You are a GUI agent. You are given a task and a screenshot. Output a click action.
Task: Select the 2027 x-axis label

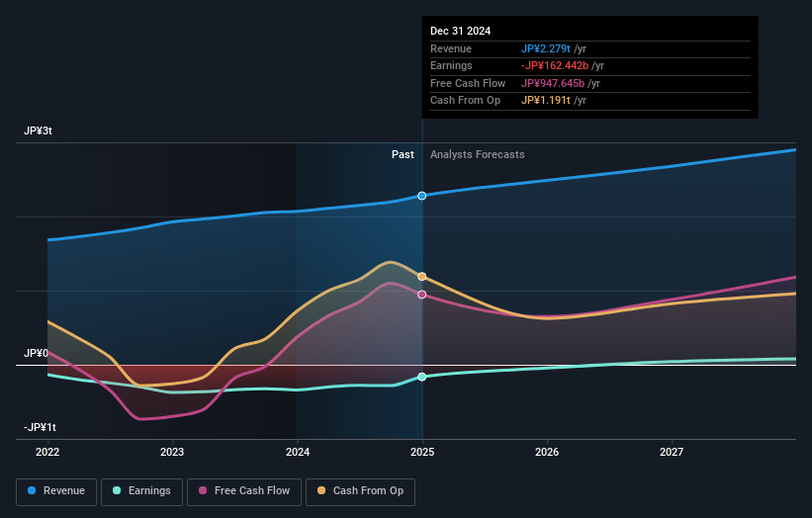tap(672, 452)
